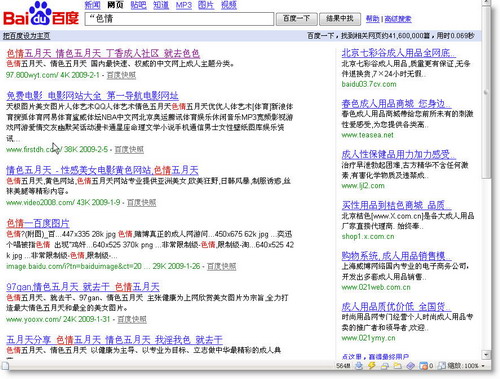Open result 免费电影 电影网站大全 第一导航电影网址
Screen dimensions: 500x379
click(92, 96)
